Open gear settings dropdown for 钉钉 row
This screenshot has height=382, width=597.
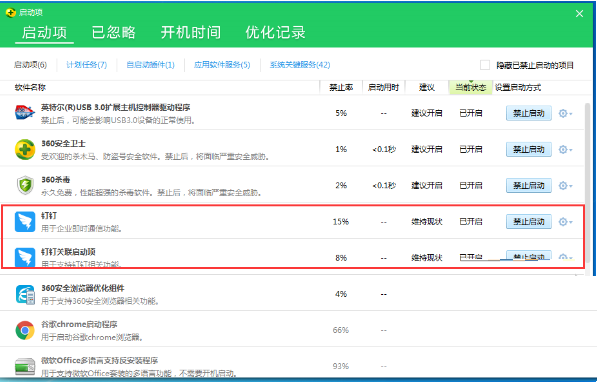coord(565,222)
